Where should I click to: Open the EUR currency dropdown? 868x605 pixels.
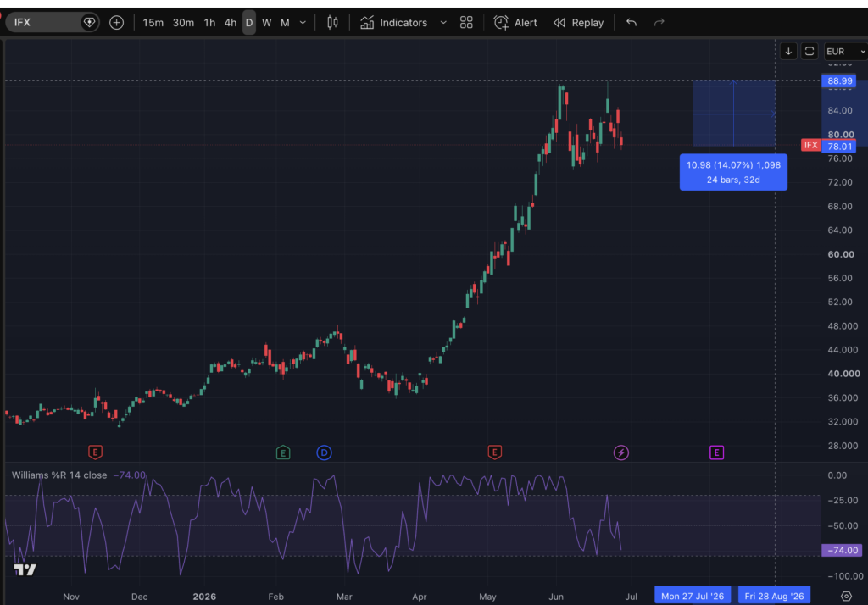845,52
